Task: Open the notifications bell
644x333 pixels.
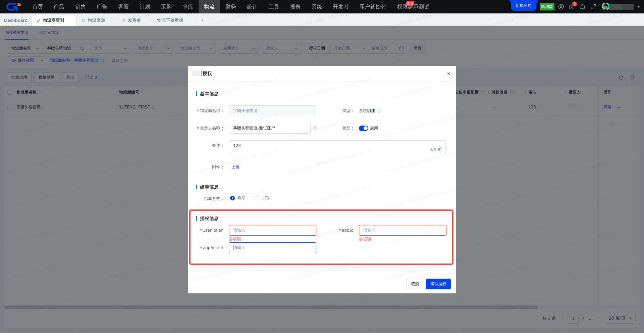Action: click(583, 7)
